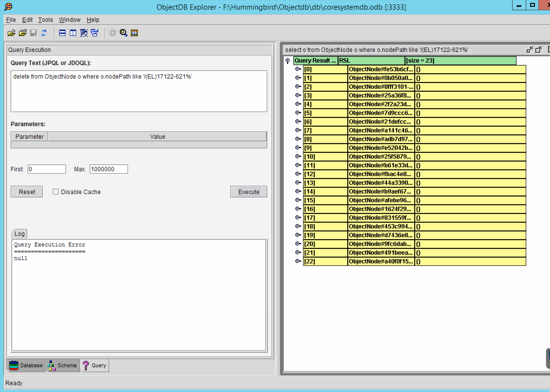The image size is (550, 392).
Task: Select the ObjectNode#e52042b... result cell
Action: tap(381, 148)
